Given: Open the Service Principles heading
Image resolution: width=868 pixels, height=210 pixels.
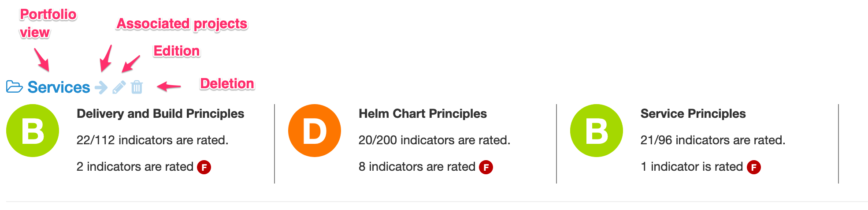Looking at the screenshot, I should point(693,114).
